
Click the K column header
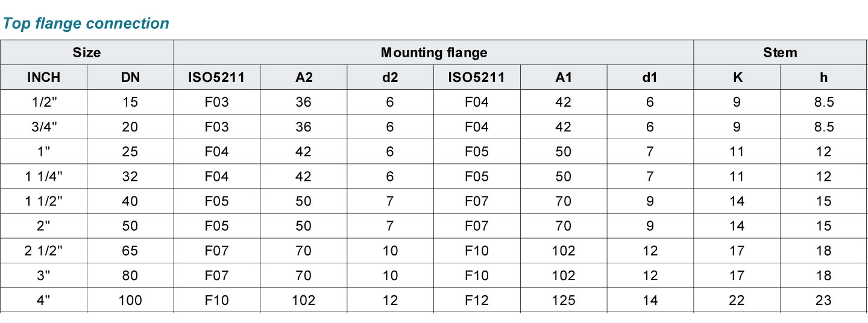(x=737, y=77)
